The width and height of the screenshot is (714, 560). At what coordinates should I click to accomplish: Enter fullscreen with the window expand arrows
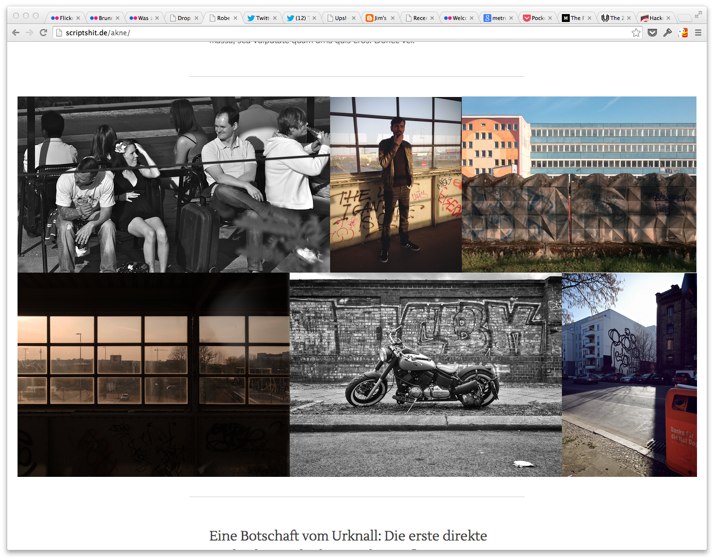point(698,15)
